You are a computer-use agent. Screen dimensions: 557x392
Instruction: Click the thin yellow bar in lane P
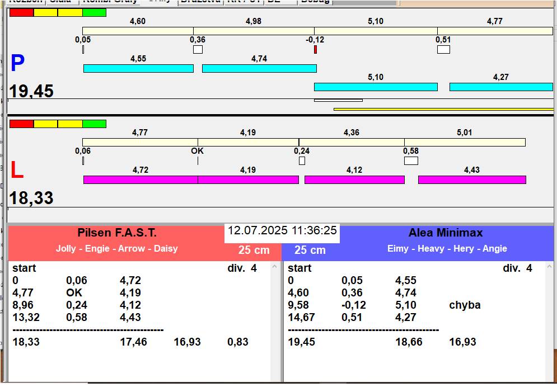point(444,109)
